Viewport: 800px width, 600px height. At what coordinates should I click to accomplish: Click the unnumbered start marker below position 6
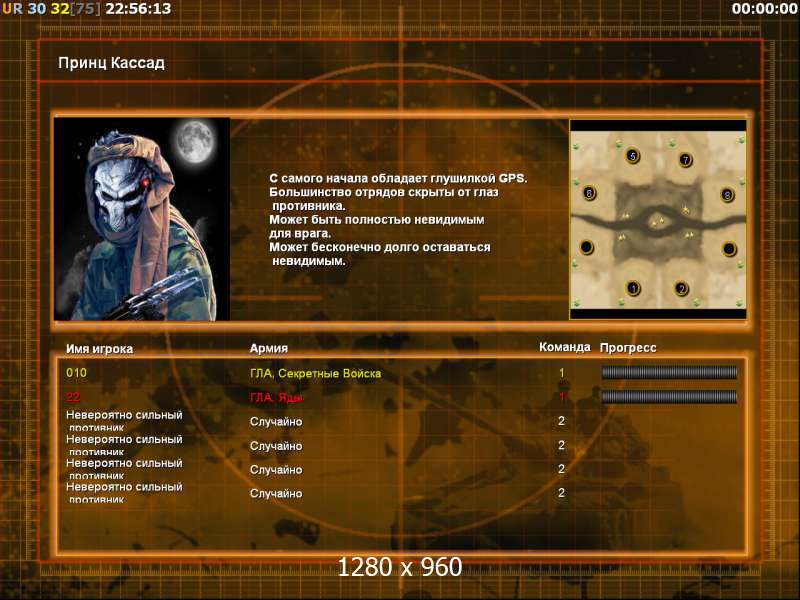(x=587, y=247)
